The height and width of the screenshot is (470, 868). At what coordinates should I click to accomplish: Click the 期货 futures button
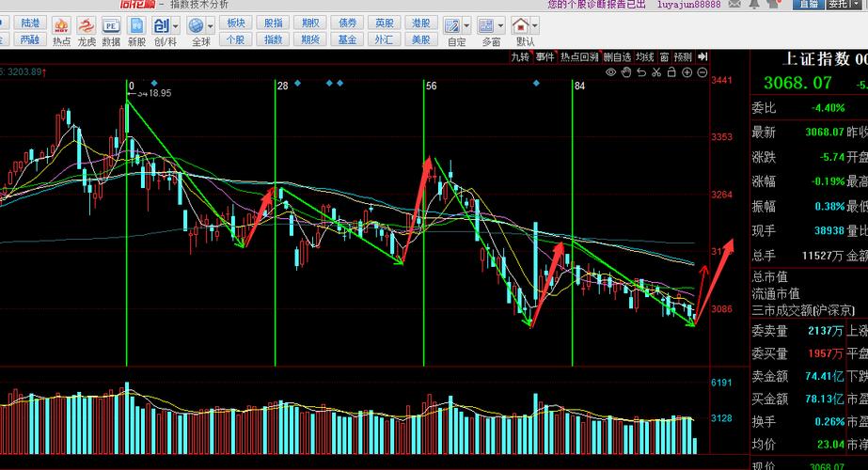click(308, 39)
